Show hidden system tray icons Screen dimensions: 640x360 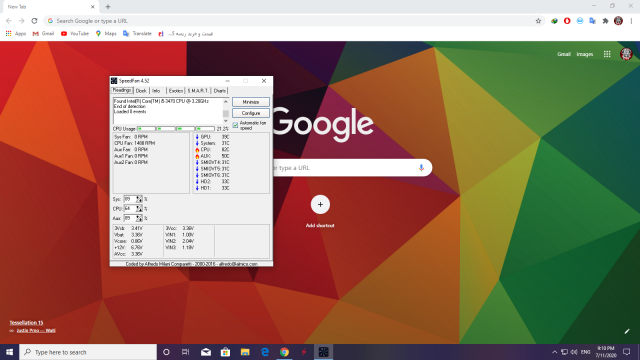[x=554, y=352]
